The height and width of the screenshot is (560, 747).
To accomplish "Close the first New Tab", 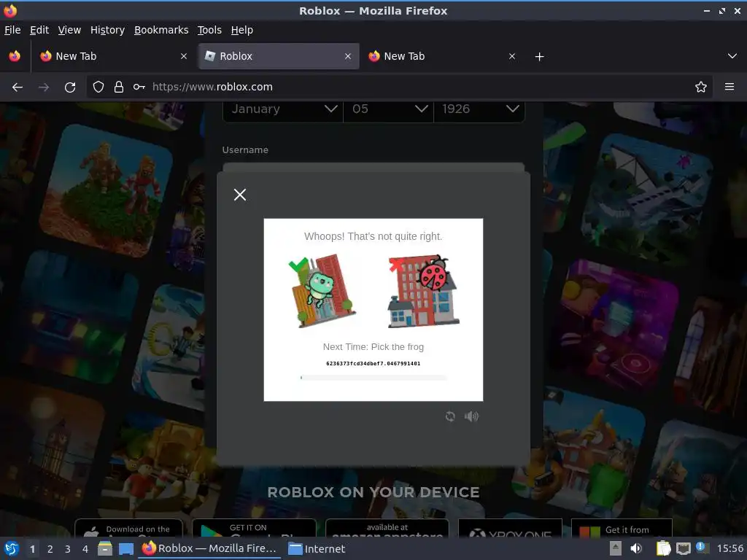I will click(184, 56).
